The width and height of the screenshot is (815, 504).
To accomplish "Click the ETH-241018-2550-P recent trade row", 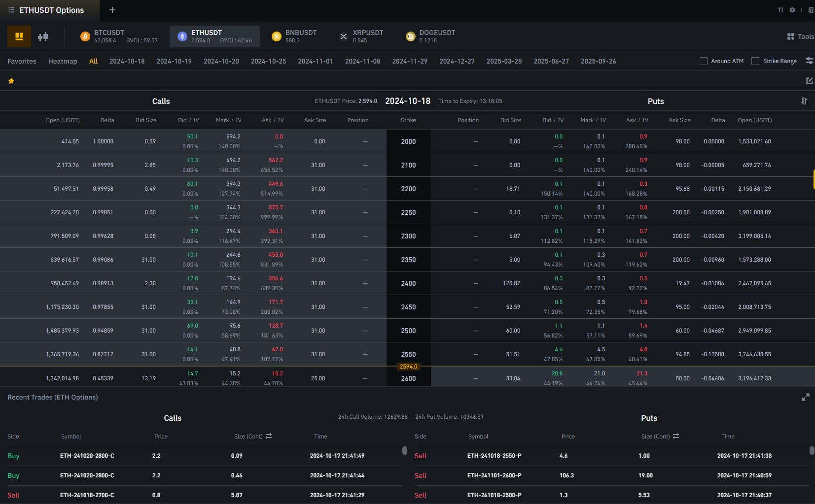I will tap(612, 456).
